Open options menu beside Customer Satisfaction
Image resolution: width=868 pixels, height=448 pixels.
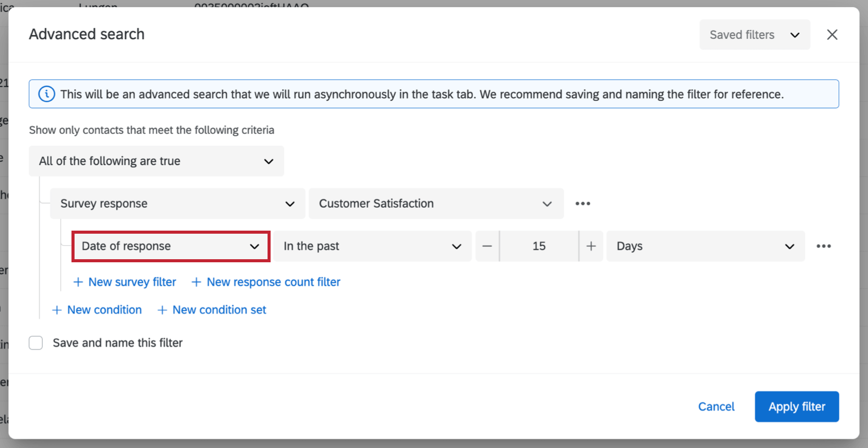click(583, 204)
